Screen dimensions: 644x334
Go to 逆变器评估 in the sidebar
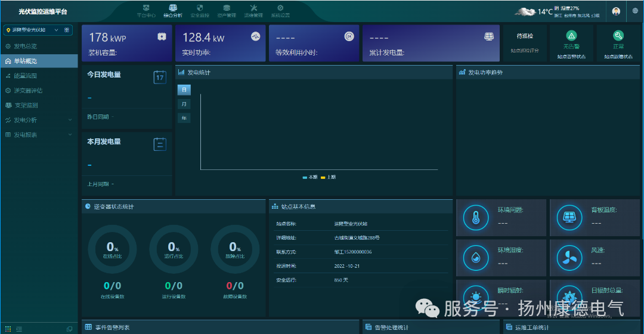point(28,91)
